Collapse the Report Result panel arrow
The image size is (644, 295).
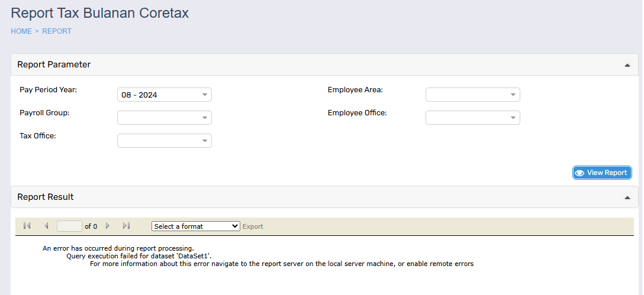coord(627,197)
